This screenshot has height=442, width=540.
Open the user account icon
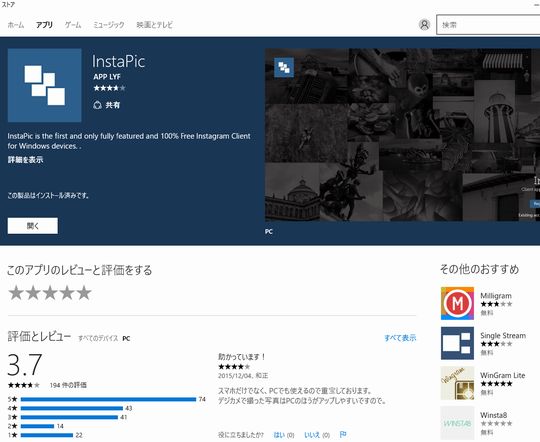click(424, 25)
